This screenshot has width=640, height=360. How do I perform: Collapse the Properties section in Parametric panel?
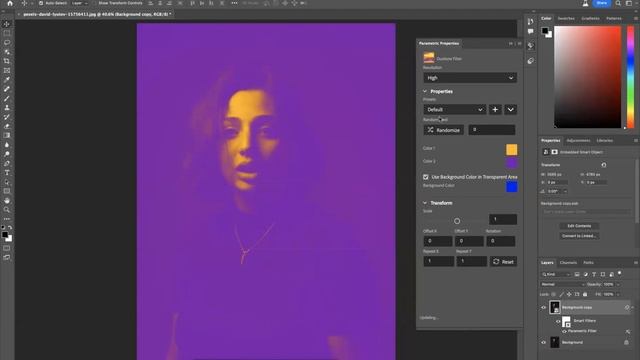pos(425,91)
